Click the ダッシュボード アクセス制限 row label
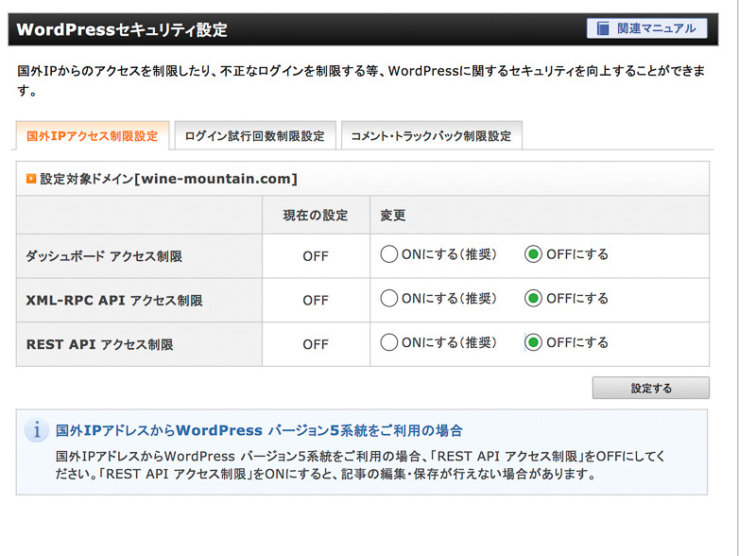Screen dimensions: 756x556 point(104,256)
